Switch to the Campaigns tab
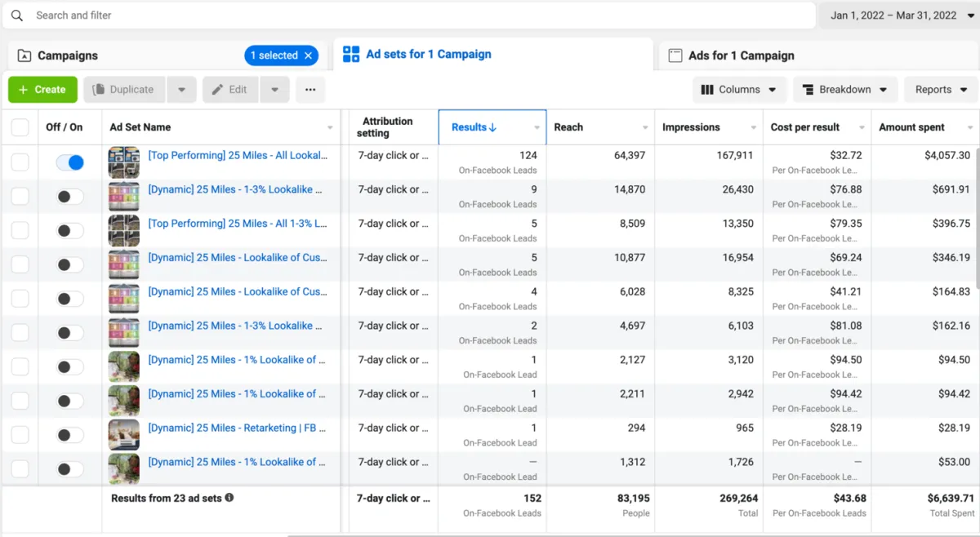This screenshot has height=537, width=980. pyautogui.click(x=68, y=55)
